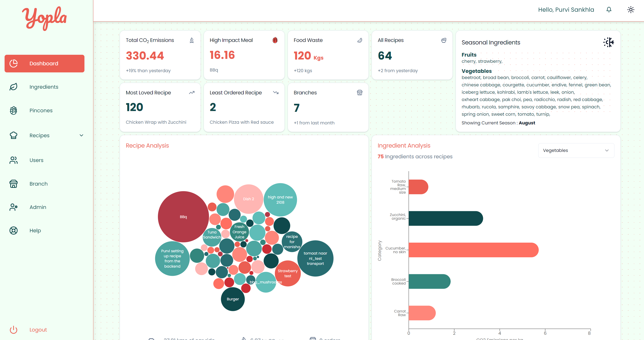644x340 pixels.
Task: Click the snowflake icon on Seasonal Ingredients
Action: click(608, 42)
